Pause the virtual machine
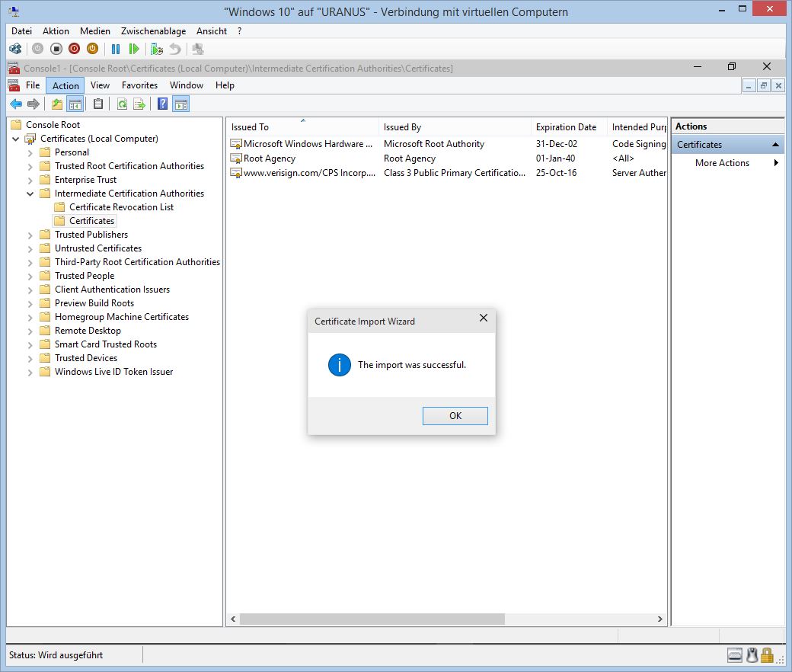The image size is (792, 672). point(116,49)
